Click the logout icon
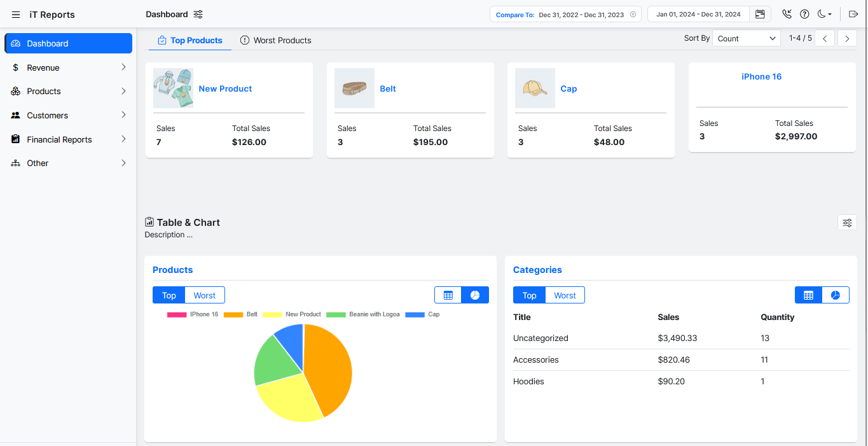The image size is (868, 446). [853, 15]
